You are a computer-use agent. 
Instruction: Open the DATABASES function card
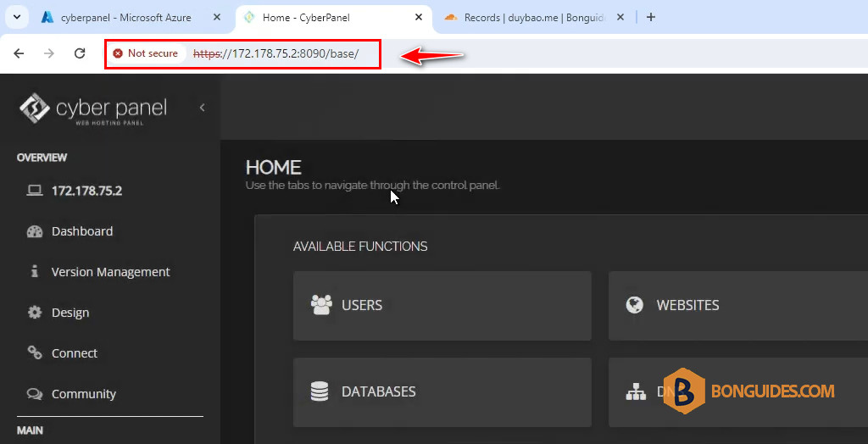[x=442, y=392]
